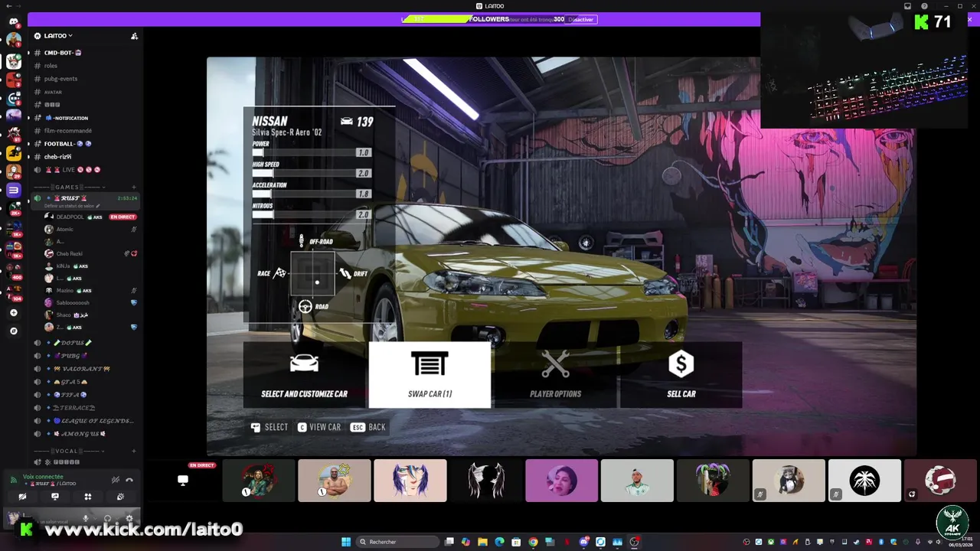The height and width of the screenshot is (551, 980).
Task: Toggle microphone mute in user panel
Action: (86, 518)
